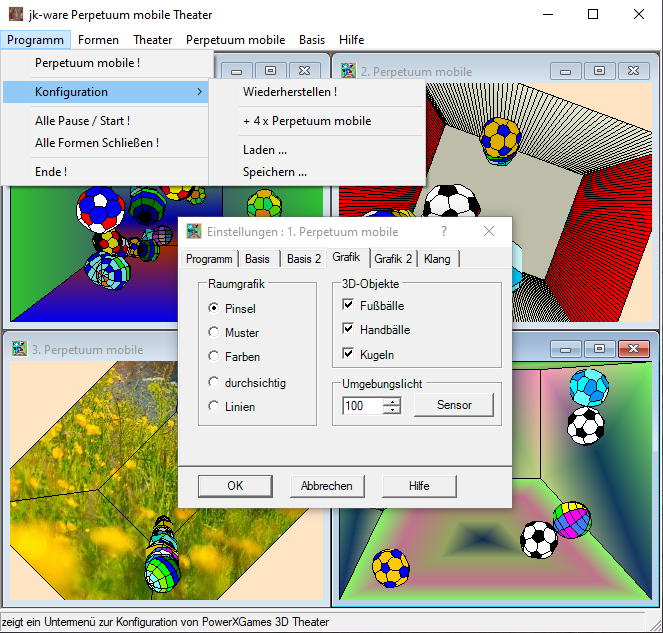Open the Klang tab

[x=437, y=259]
